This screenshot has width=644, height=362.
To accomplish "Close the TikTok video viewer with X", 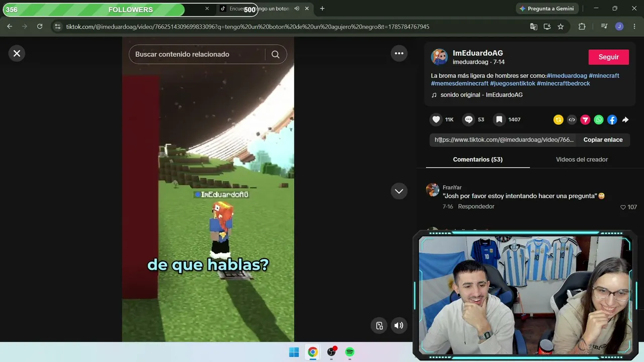I will click(x=17, y=53).
